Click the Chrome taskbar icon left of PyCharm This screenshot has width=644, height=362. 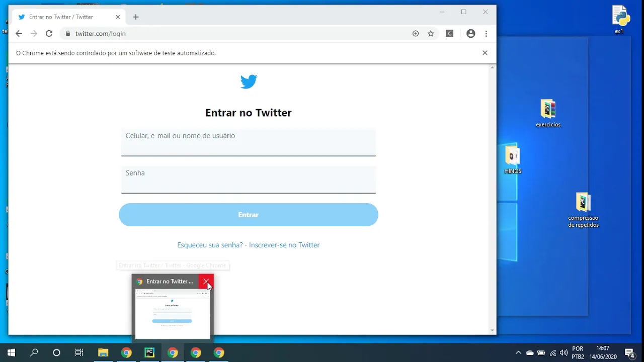(x=126, y=352)
